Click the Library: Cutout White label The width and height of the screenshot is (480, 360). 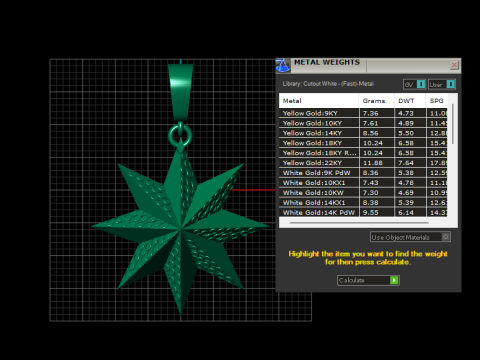[x=328, y=84]
